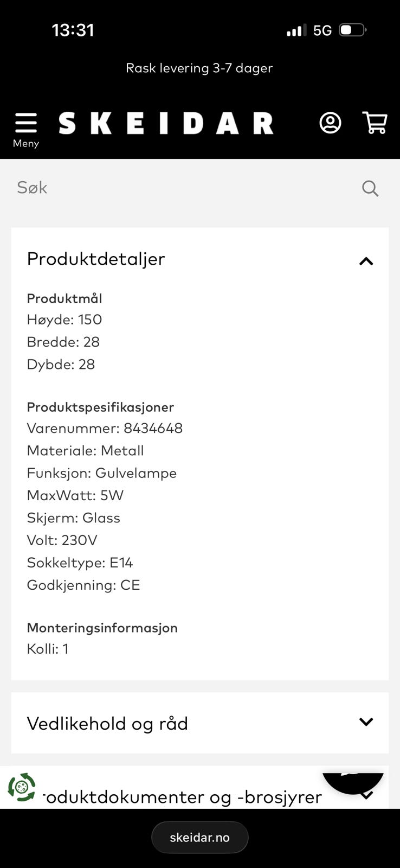Collapse Produktdetaljer with the up chevron

coord(366,261)
